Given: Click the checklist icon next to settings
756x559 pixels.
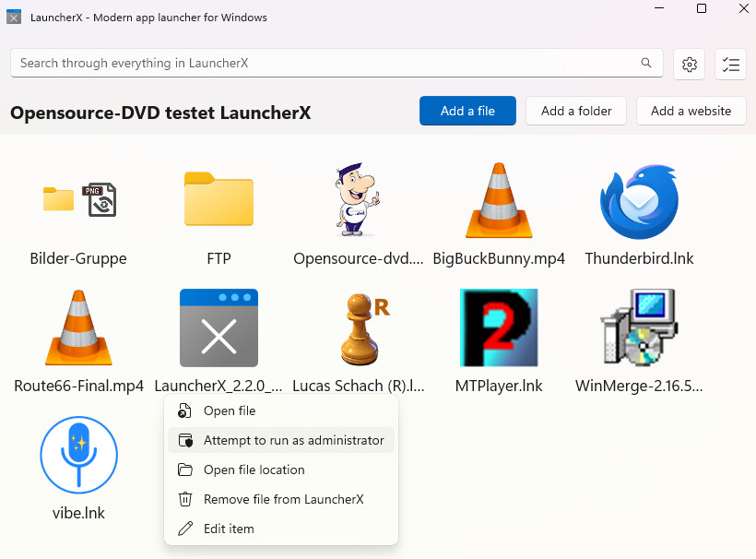Looking at the screenshot, I should pos(731,64).
